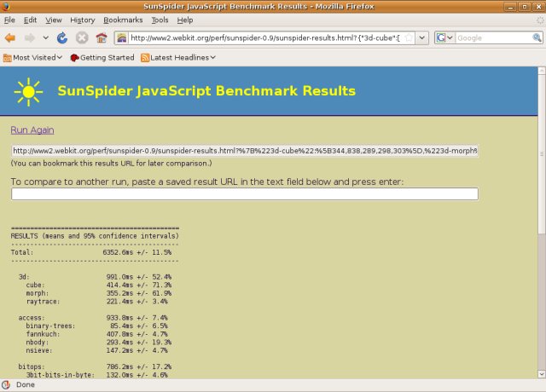Click the status bar icon beside Done
This screenshot has height=392, width=546.
pos(6,385)
